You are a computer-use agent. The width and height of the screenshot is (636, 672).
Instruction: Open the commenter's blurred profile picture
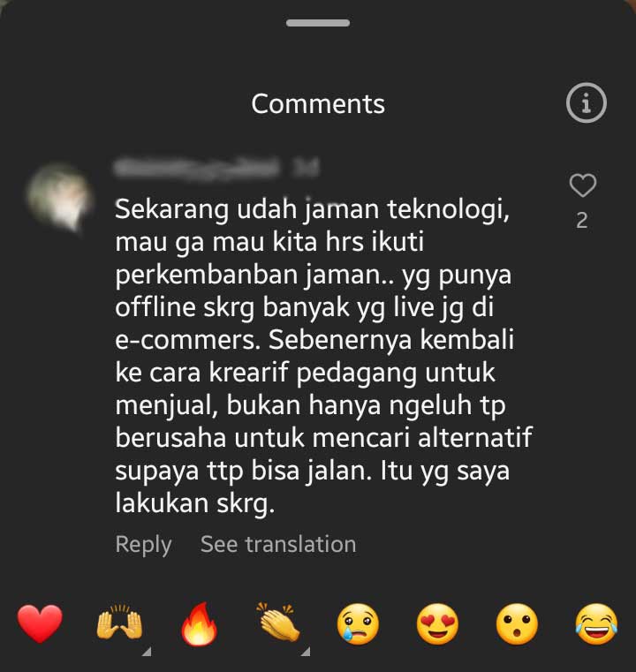[x=59, y=198]
